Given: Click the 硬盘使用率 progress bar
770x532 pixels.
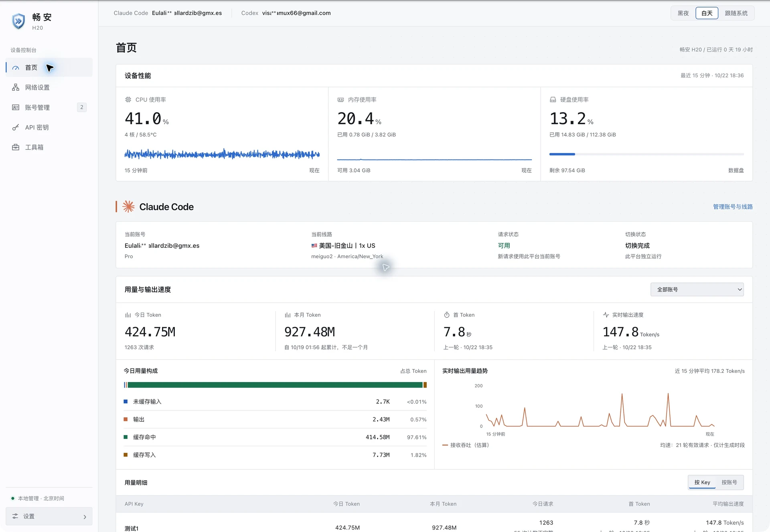Looking at the screenshot, I should coord(646,154).
